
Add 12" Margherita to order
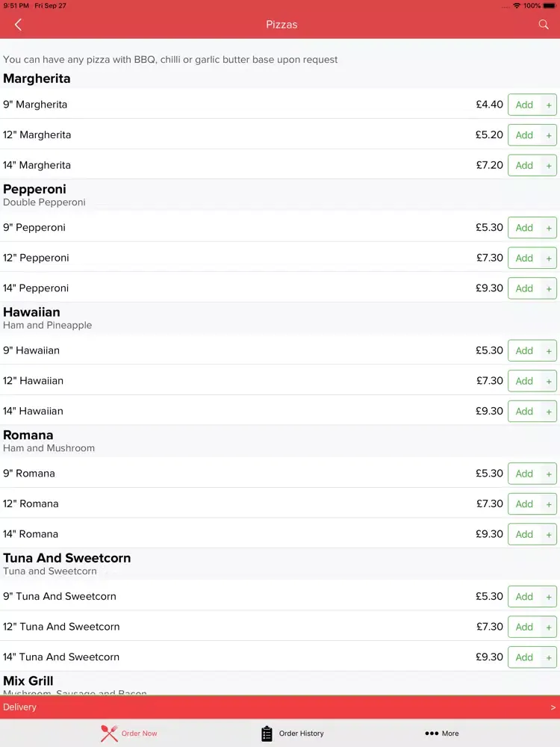pyautogui.click(x=524, y=135)
